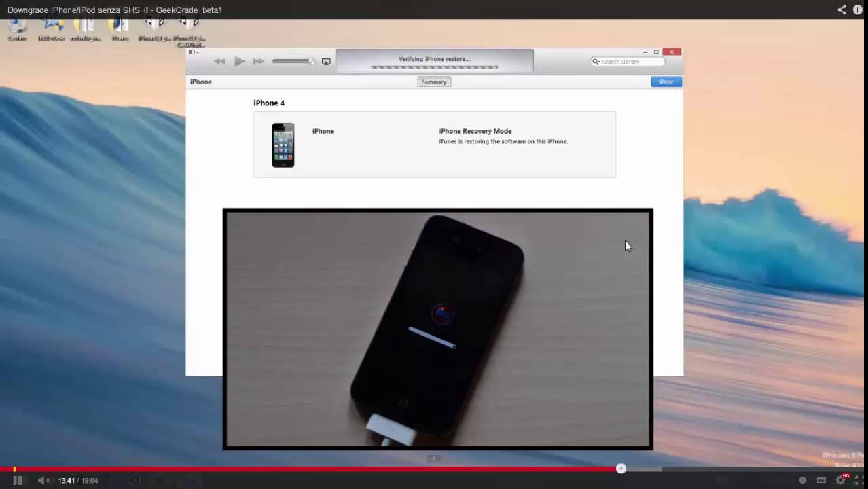Open the third desktop folder icon
868x489 pixels.
click(86, 29)
